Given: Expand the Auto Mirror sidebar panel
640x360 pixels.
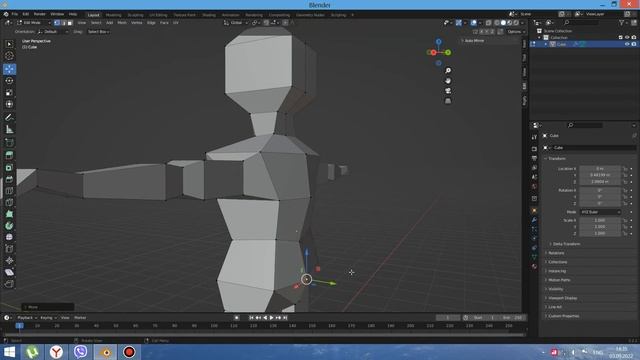Looking at the screenshot, I should click(x=473, y=41).
